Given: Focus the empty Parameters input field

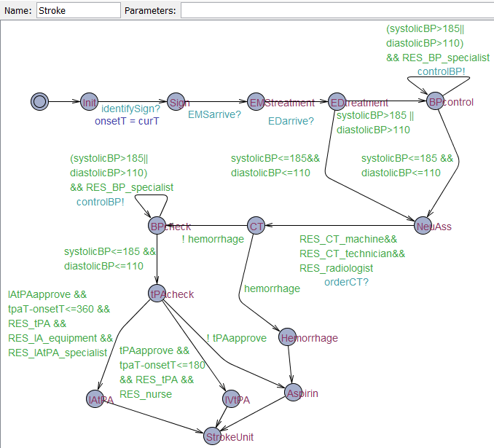Looking at the screenshot, I should point(335,10).
